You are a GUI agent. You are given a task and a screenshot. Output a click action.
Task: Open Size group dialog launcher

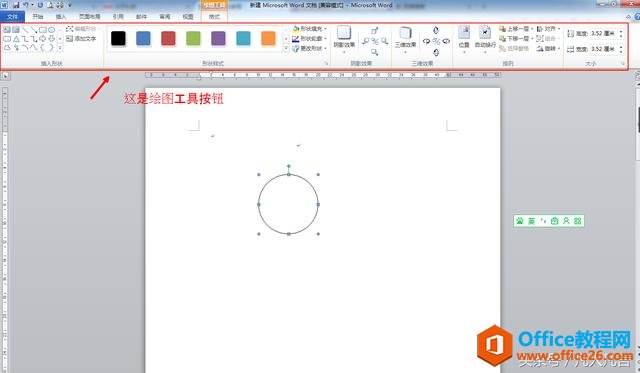622,64
